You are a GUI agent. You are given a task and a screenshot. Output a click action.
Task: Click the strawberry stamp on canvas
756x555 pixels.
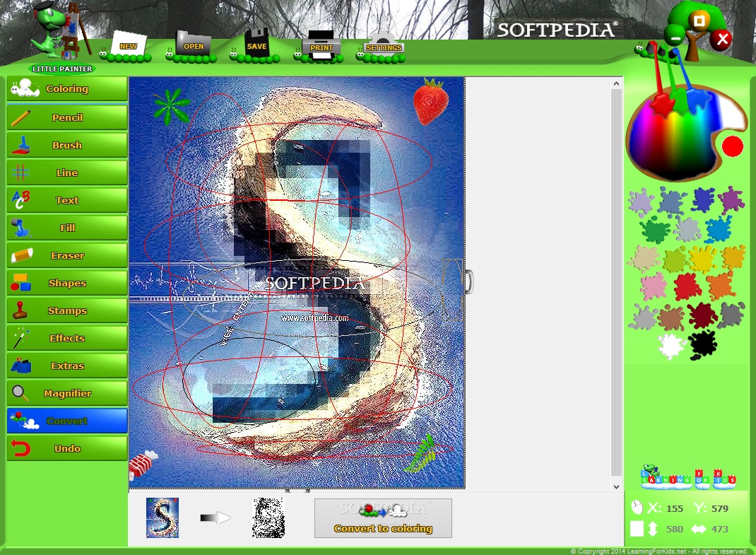[430, 101]
